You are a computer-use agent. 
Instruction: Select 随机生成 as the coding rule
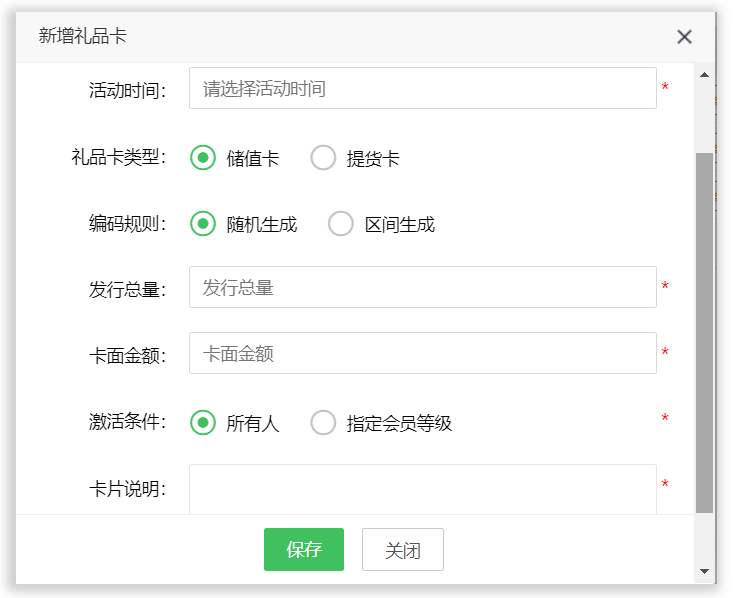[203, 224]
